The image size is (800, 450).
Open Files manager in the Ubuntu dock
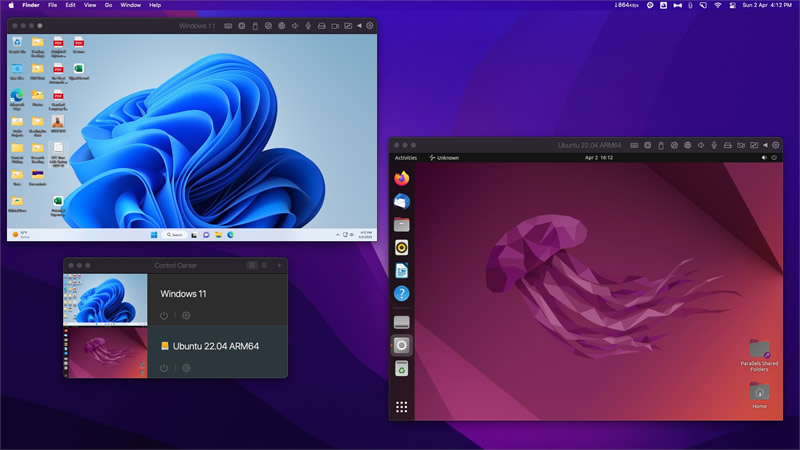pyautogui.click(x=402, y=224)
